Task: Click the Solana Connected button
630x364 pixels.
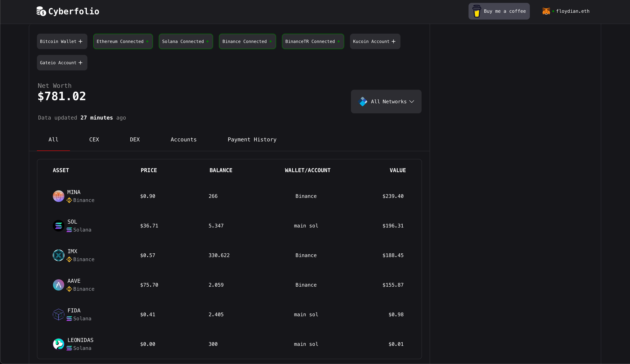Action: click(x=186, y=42)
